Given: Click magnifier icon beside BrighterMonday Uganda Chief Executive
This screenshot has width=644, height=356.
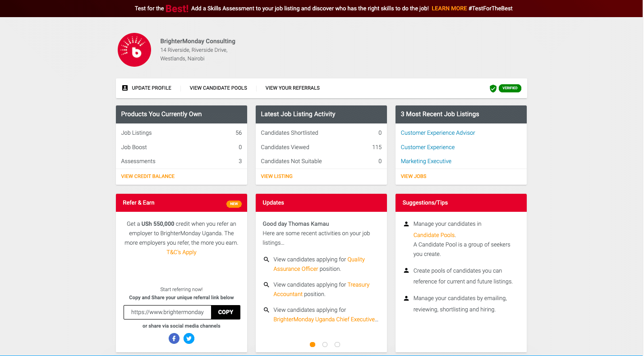Looking at the screenshot, I should pos(266,310).
